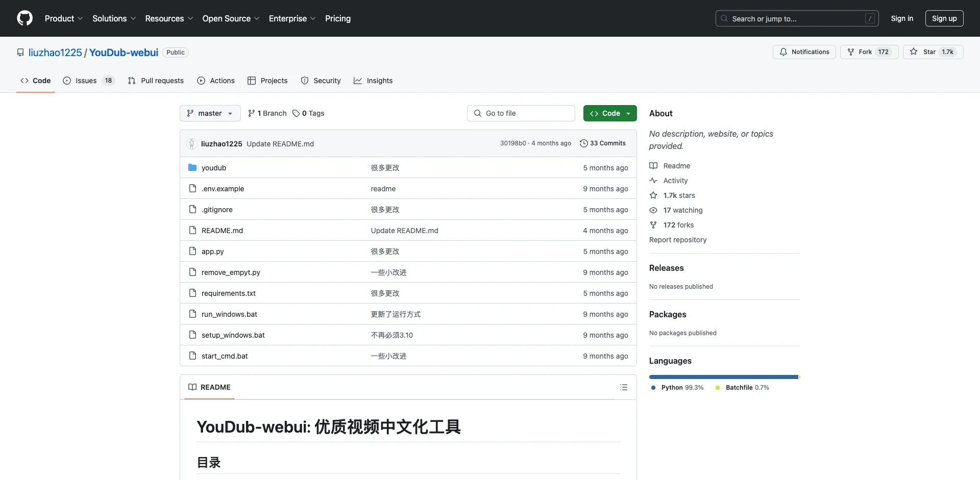This screenshot has height=480, width=980.
Task: Expand the Resources menu
Action: click(x=169, y=18)
